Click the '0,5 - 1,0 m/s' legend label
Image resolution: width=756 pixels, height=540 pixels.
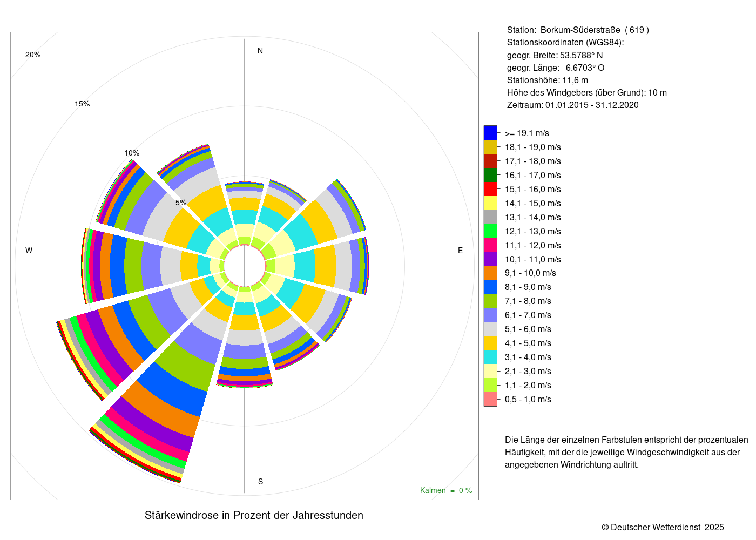528,400
